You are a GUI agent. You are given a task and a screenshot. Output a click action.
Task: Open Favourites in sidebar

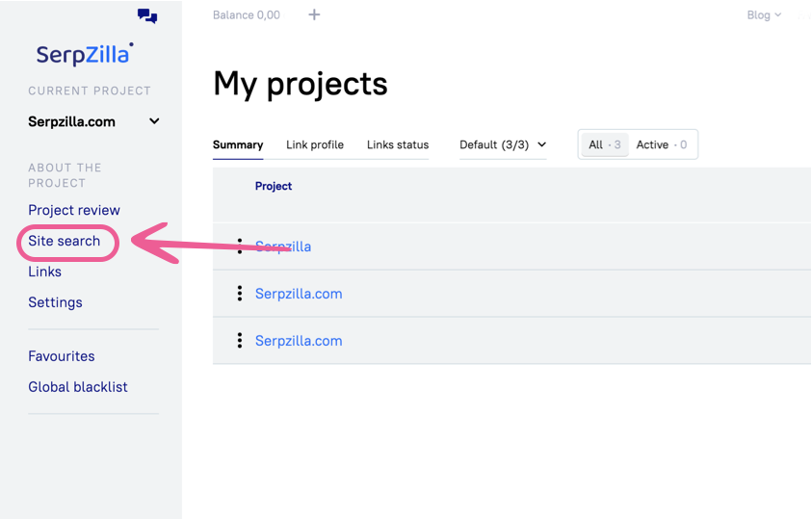coord(61,356)
